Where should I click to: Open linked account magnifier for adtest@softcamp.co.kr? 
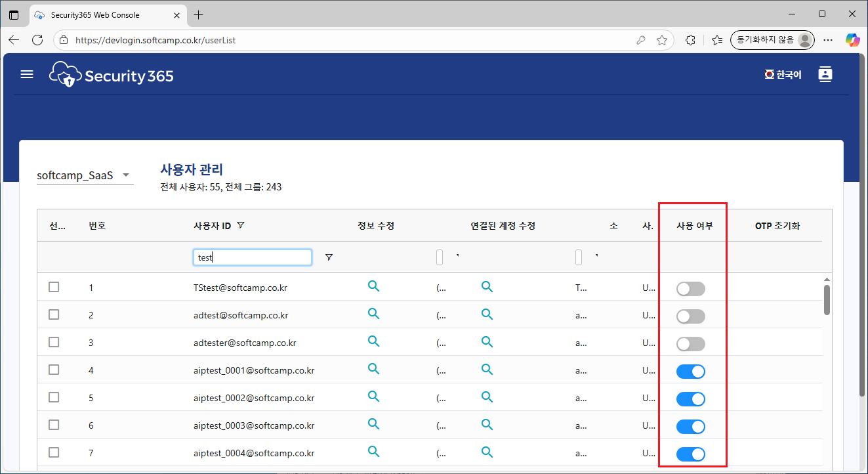pos(487,314)
